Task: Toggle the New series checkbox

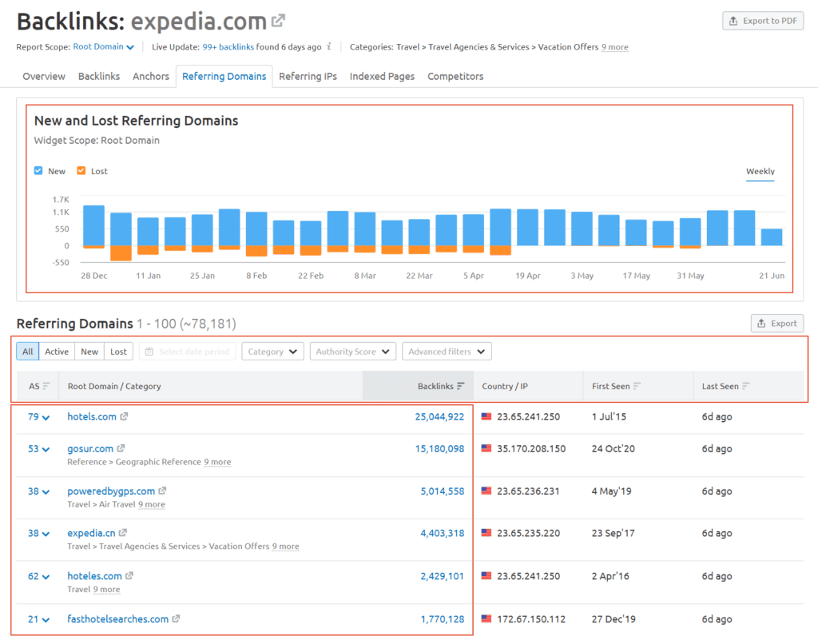Action: (38, 171)
